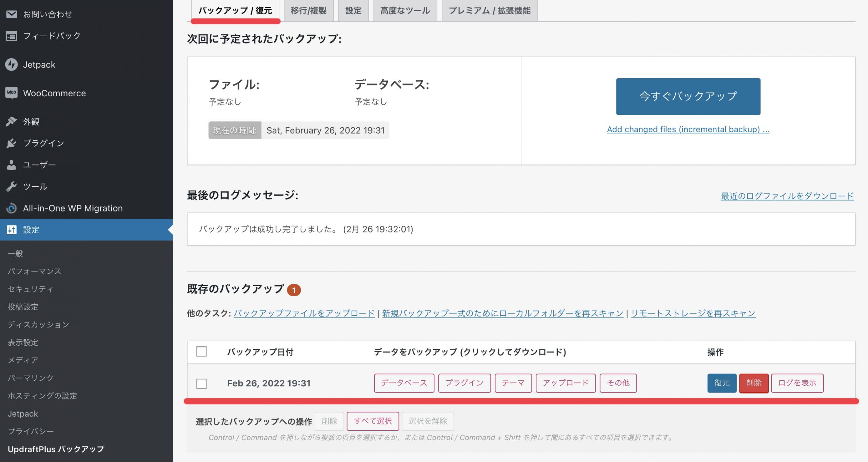Open お問い合わせ menu item
Viewport: 868px width, 462px height.
[x=86, y=14]
